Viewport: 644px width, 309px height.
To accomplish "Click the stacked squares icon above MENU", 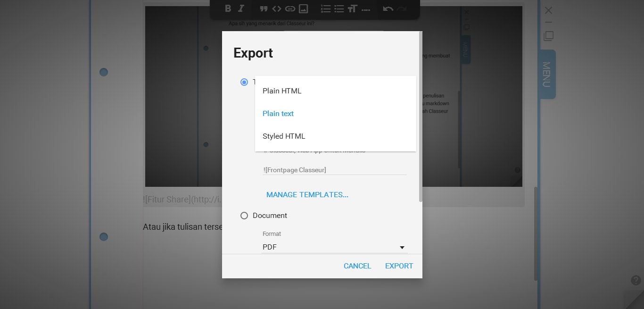I will click(x=548, y=36).
